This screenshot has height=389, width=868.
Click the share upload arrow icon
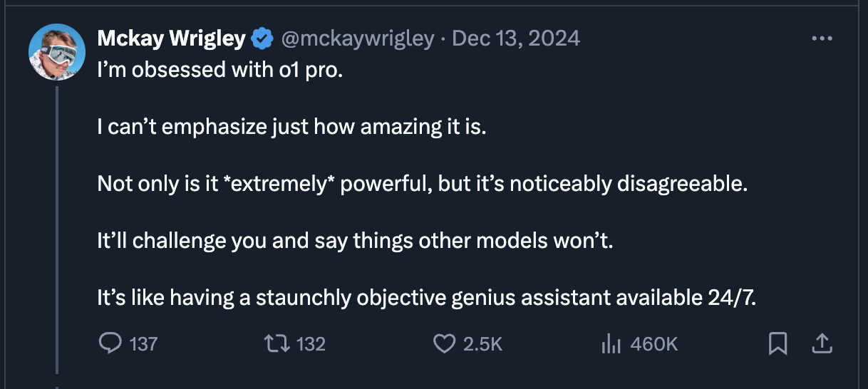point(822,345)
